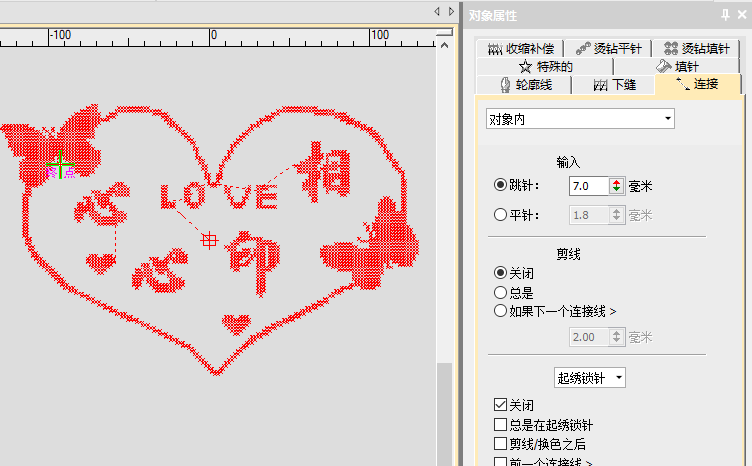Choose 总是 under 剪线
752x466 pixels.
[501, 292]
